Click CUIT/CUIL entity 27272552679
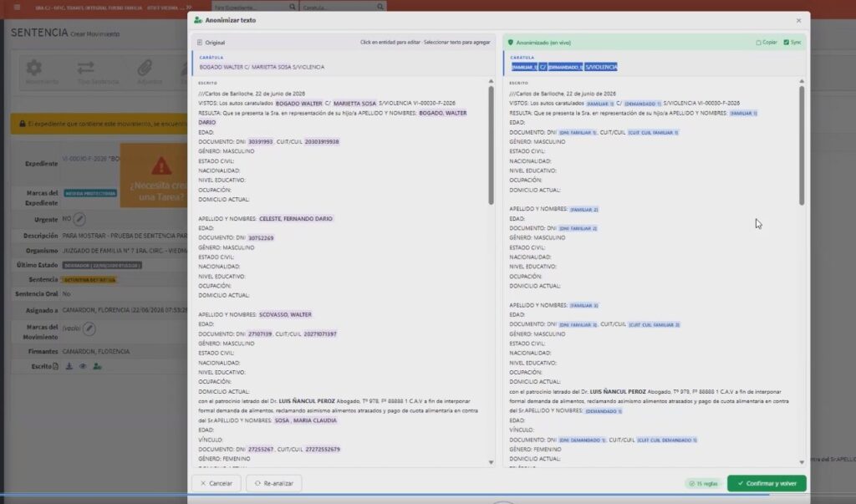Image resolution: width=856 pixels, height=504 pixels. click(322, 450)
